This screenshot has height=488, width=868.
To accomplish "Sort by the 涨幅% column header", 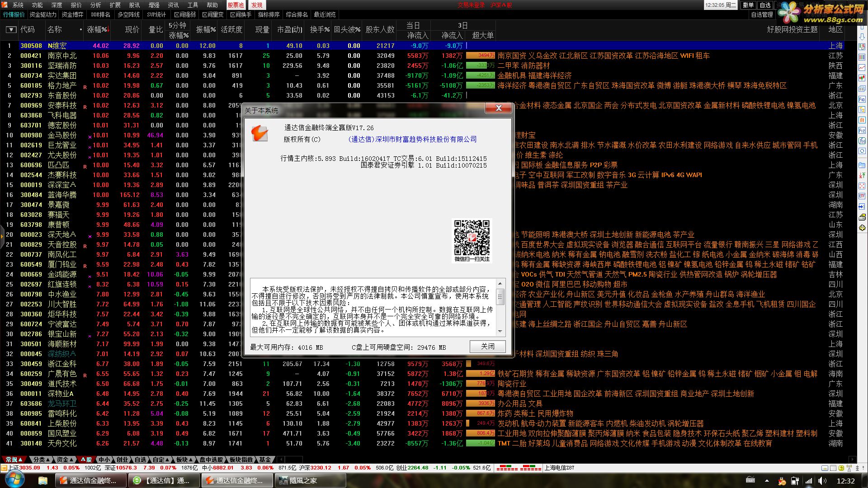I will [98, 29].
